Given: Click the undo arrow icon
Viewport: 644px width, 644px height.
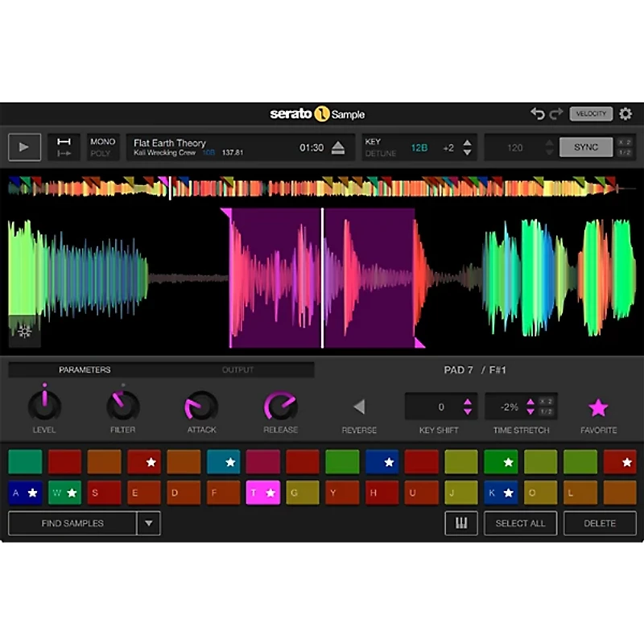Looking at the screenshot, I should tap(538, 114).
